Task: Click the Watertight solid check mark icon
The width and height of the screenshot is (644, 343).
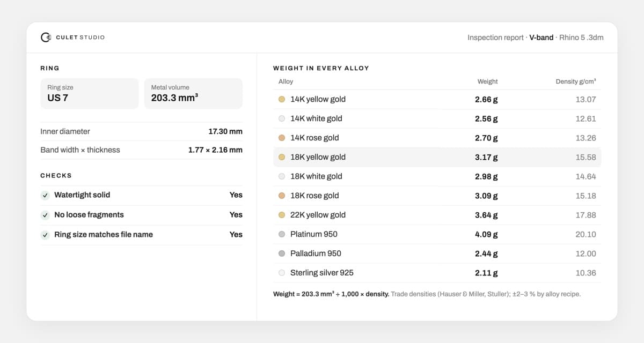Action: coord(45,195)
